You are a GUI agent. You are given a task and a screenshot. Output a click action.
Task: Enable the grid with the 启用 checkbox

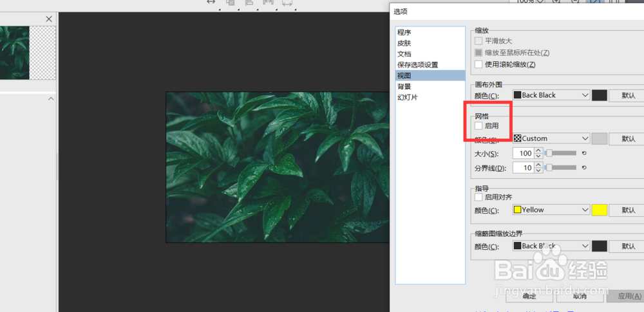pos(478,125)
